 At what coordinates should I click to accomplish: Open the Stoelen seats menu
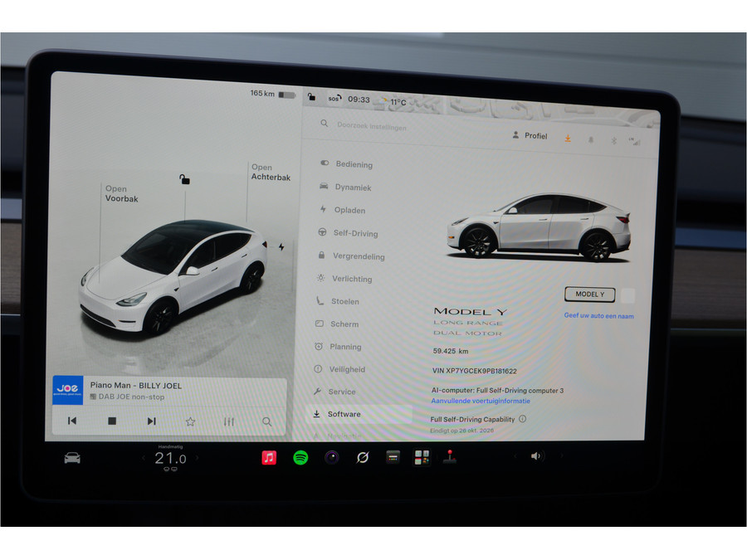tap(337, 301)
